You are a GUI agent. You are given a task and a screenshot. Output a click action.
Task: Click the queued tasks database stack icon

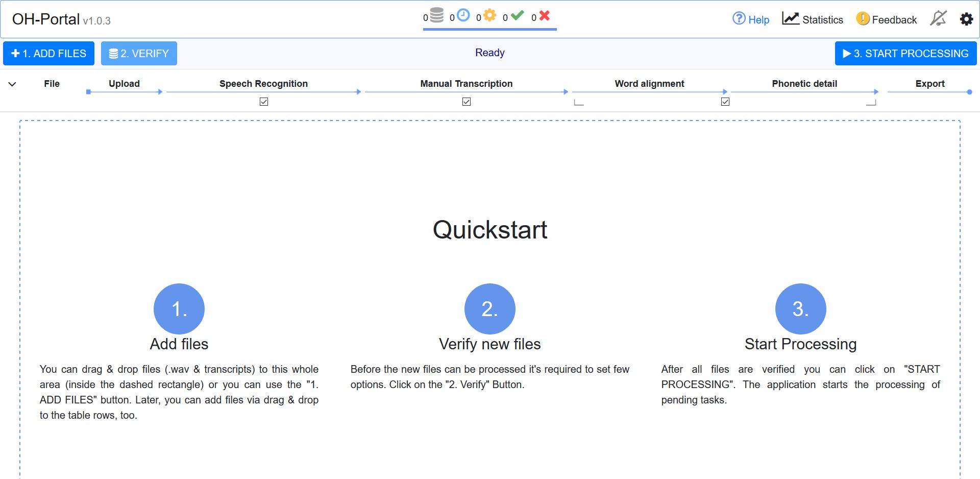point(436,15)
